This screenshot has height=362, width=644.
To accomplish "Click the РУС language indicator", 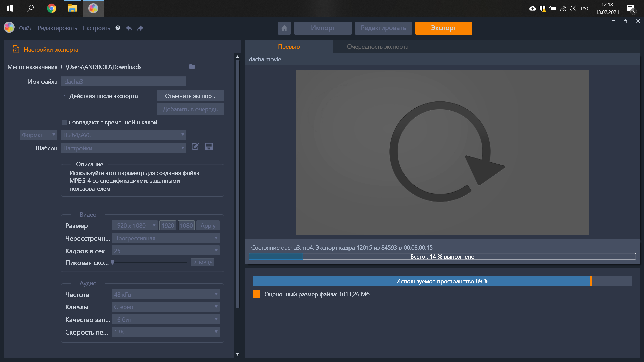I will (x=585, y=8).
